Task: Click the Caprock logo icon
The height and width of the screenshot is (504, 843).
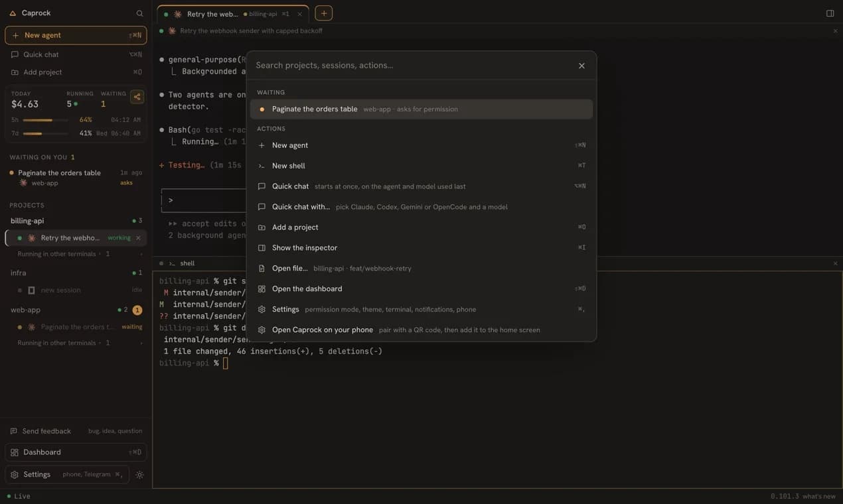Action: coord(13,13)
